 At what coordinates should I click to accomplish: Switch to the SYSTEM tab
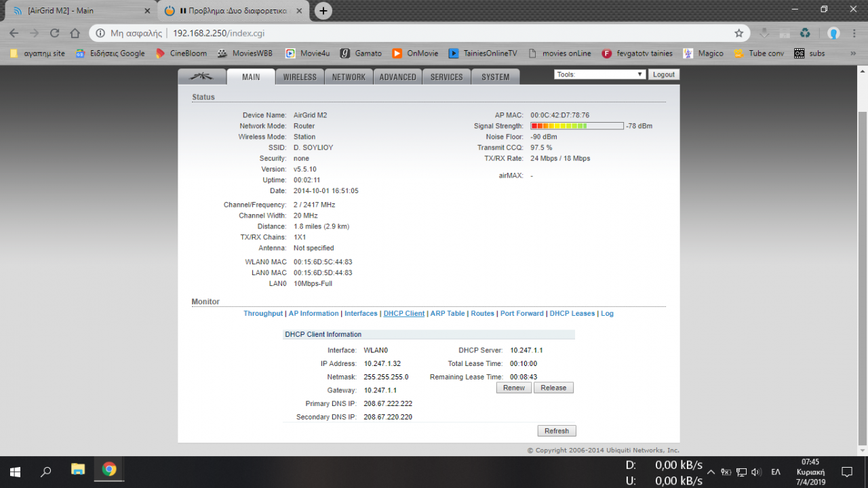[x=495, y=77]
